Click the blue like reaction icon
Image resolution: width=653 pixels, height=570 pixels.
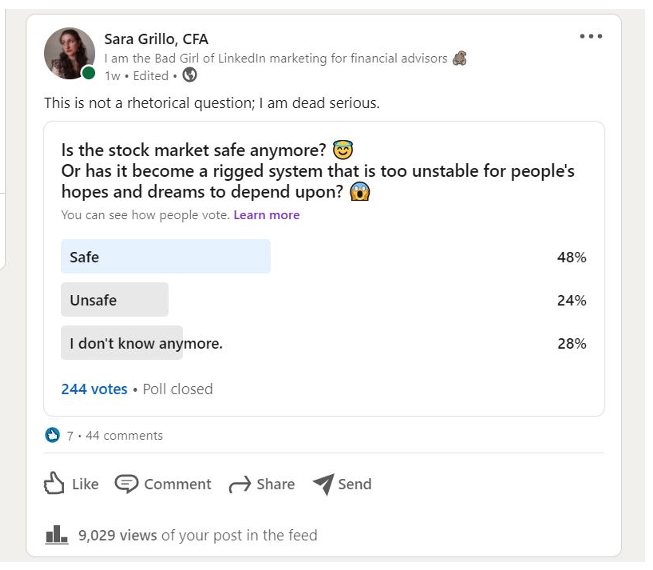tap(53, 435)
